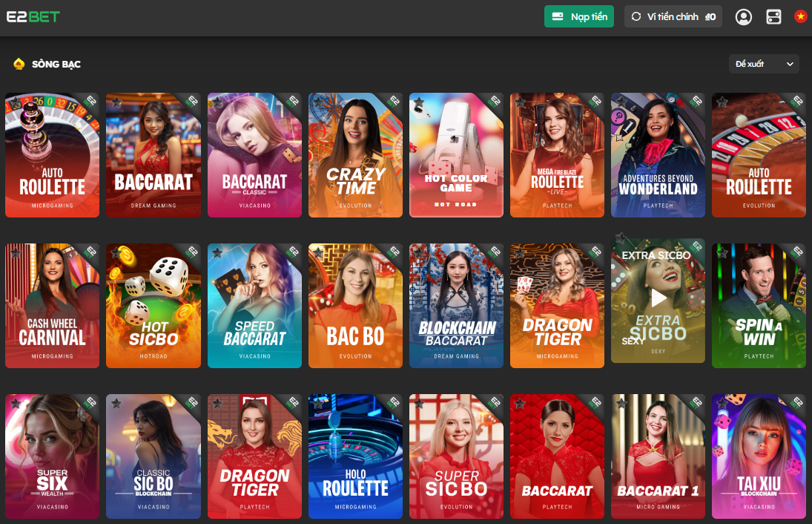Click star icon on Speed Baccarat
812x524 pixels.
[x=217, y=253]
